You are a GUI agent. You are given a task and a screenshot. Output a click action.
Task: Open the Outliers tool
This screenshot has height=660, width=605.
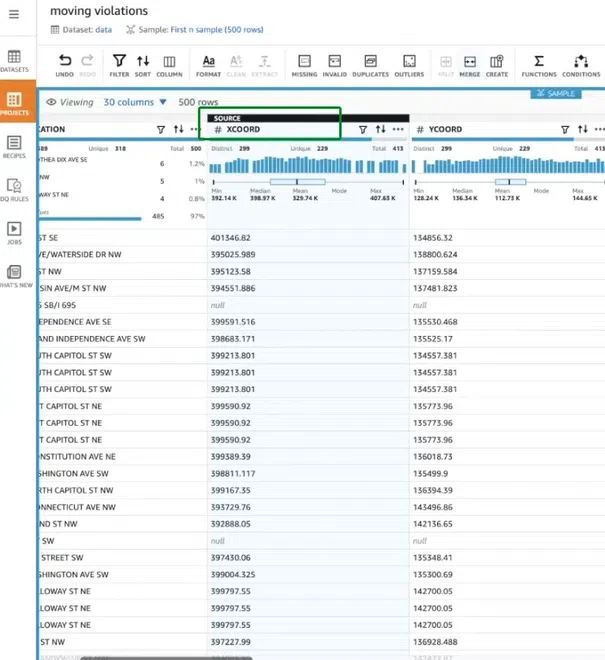(409, 65)
